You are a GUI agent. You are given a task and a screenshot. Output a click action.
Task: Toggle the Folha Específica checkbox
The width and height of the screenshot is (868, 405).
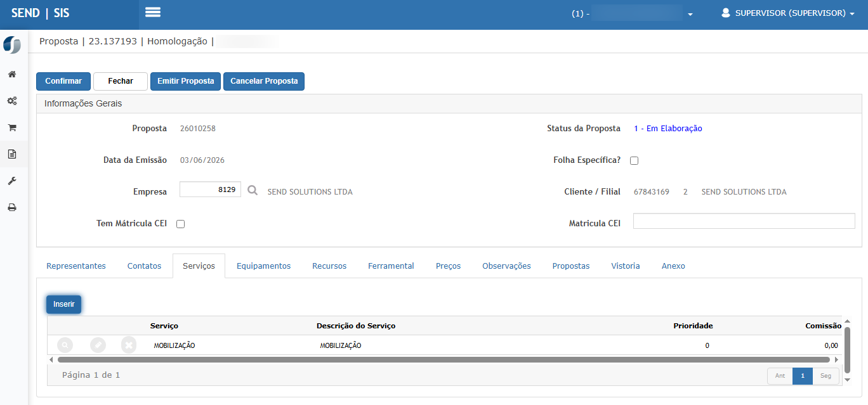(634, 160)
